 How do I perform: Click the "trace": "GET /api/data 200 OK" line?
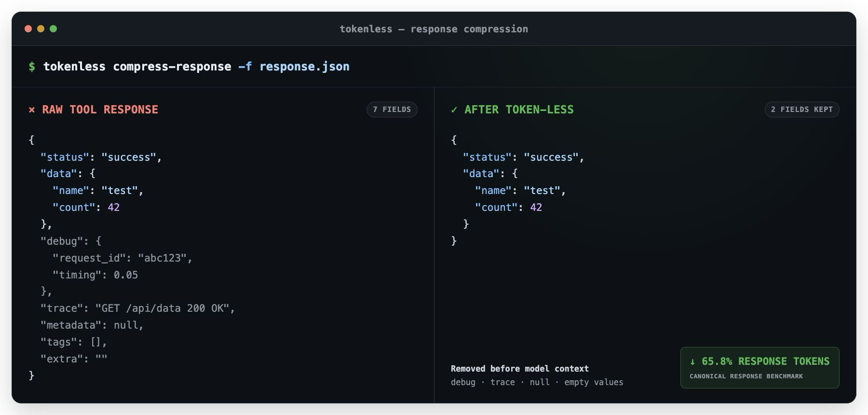coord(137,308)
